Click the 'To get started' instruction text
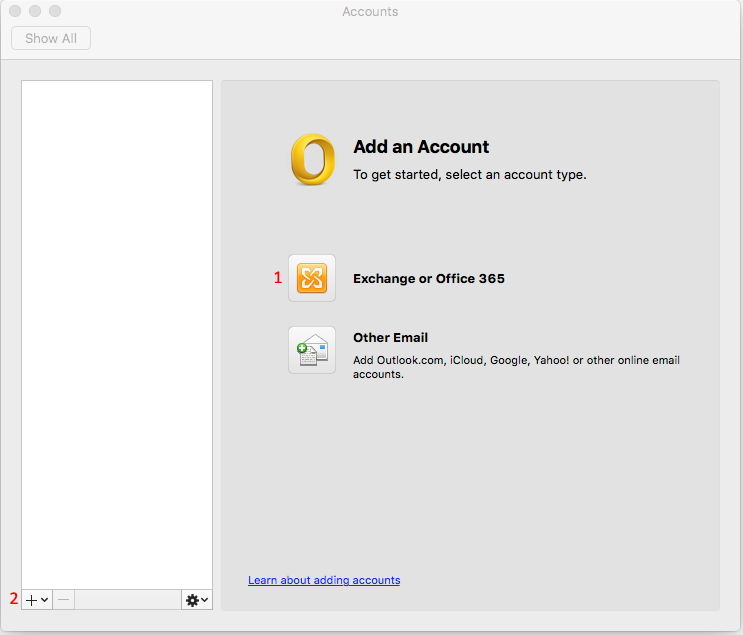Image resolution: width=743 pixels, height=635 pixels. (470, 175)
